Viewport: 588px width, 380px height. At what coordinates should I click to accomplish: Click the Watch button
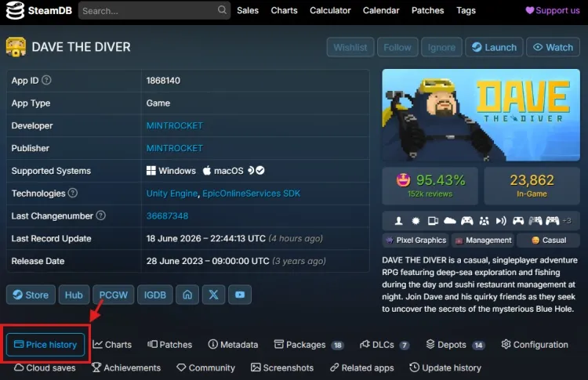point(554,47)
